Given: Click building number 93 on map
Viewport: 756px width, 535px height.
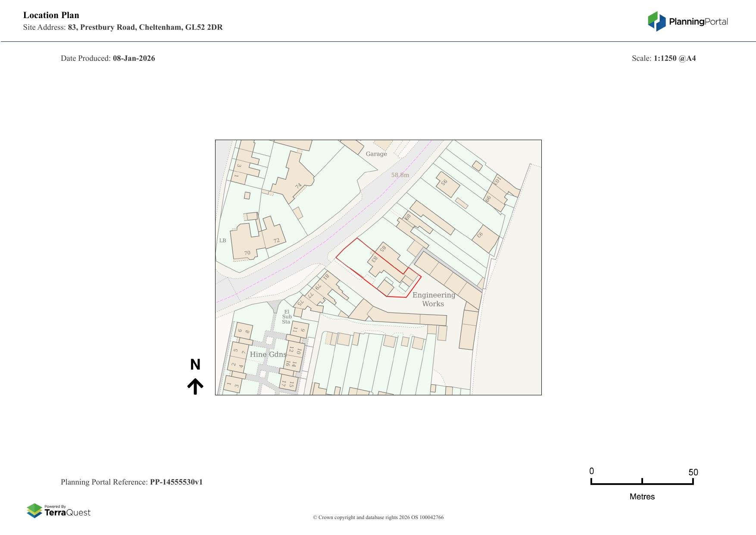Looking at the screenshot, I should click(480, 235).
